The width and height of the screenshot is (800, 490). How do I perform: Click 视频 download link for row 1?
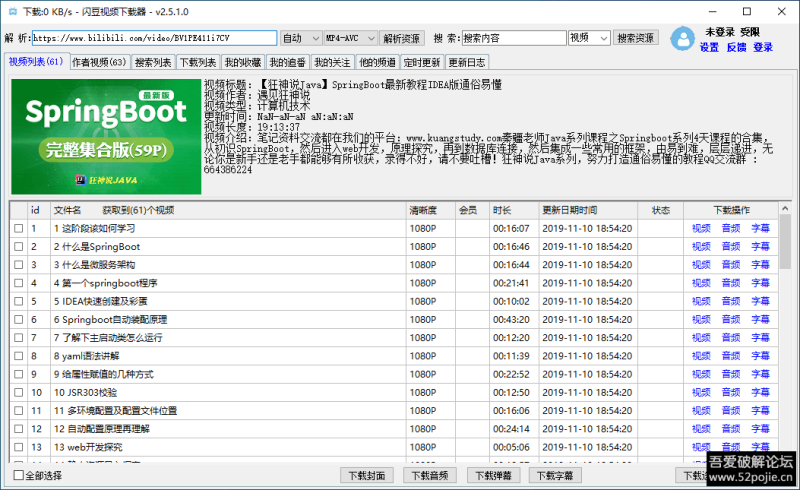701,228
